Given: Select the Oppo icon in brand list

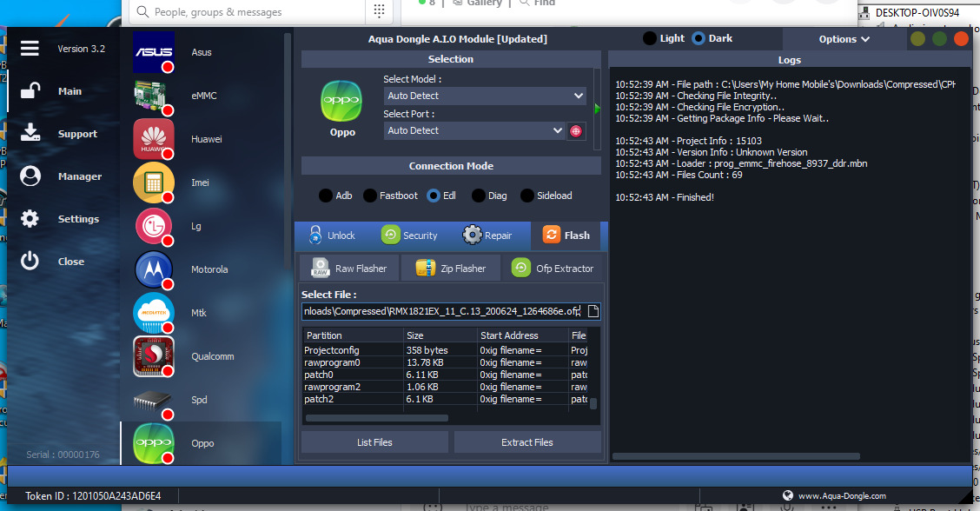Looking at the screenshot, I should [153, 443].
